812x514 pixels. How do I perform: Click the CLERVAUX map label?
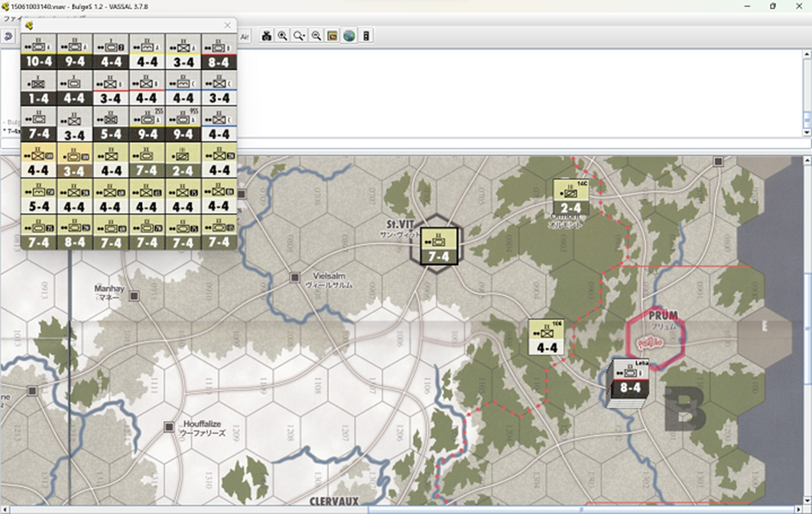tap(334, 501)
